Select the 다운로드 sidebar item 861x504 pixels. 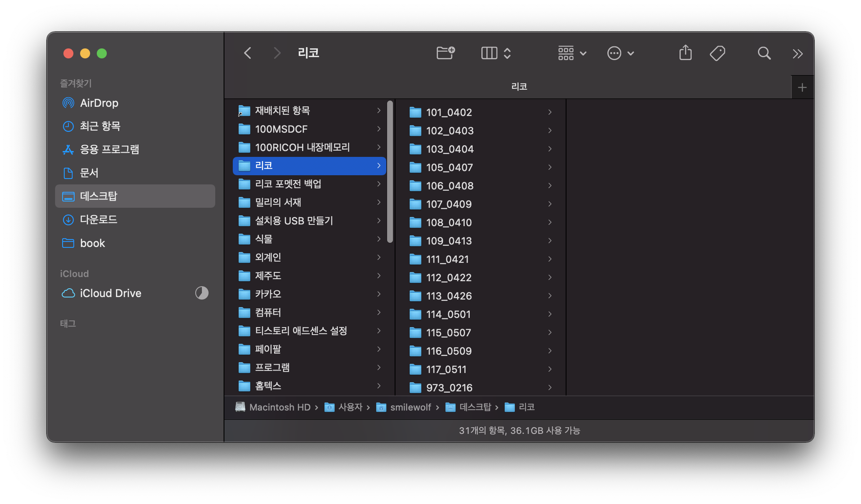pos(98,219)
